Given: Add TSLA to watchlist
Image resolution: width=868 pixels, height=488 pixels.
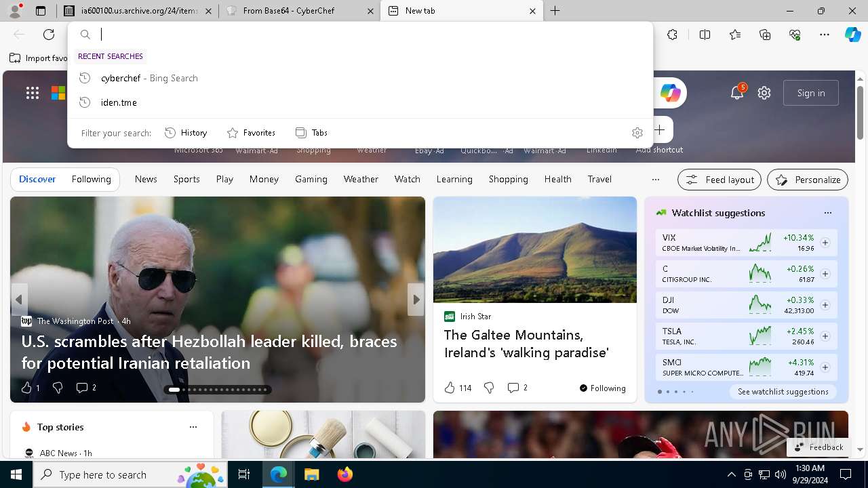Looking at the screenshot, I should [825, 336].
